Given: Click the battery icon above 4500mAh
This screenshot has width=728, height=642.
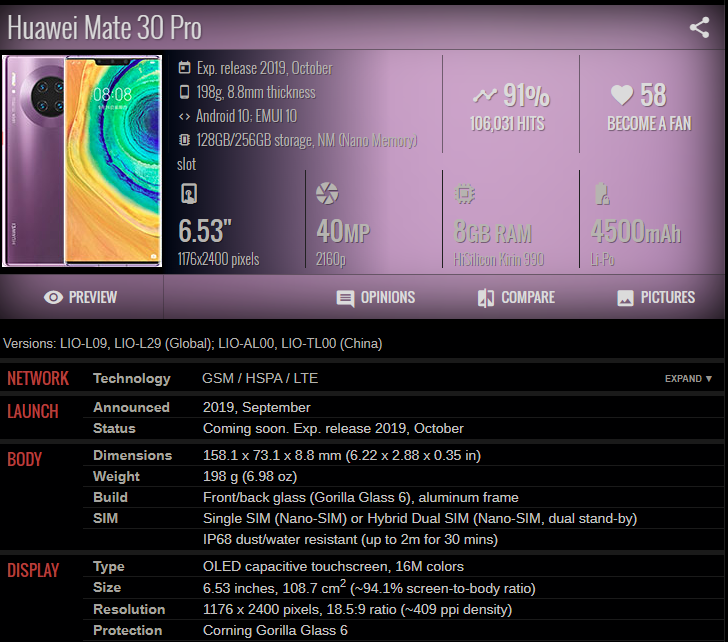Looking at the screenshot, I should [x=602, y=194].
